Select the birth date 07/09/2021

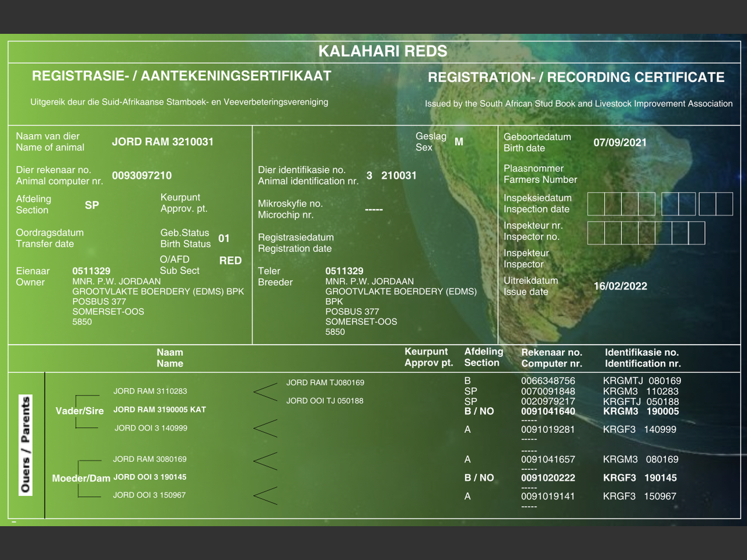620,142
